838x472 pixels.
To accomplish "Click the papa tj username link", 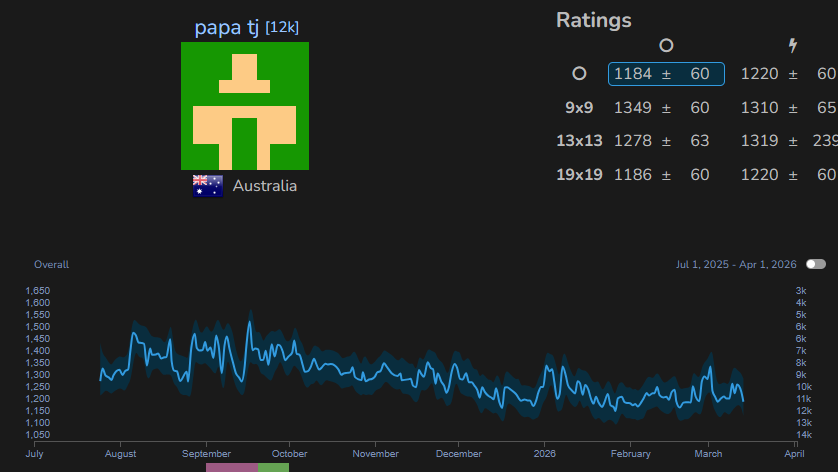I will click(x=226, y=27).
